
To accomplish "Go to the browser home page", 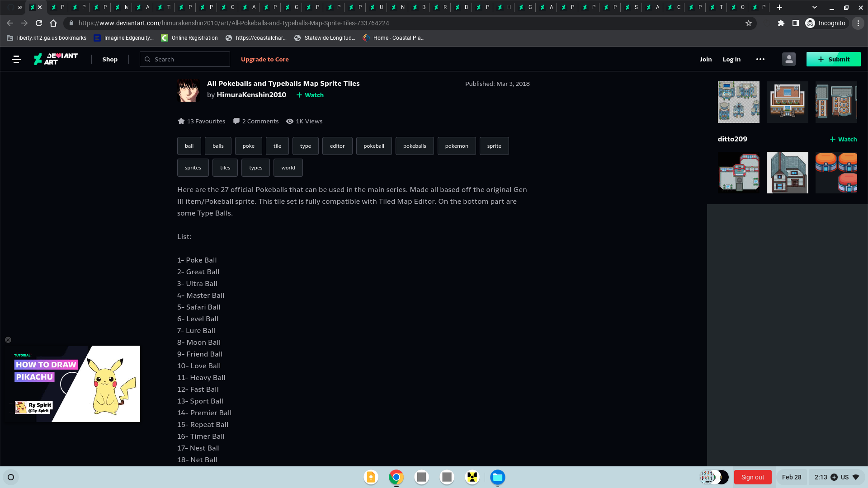I will click(x=53, y=23).
